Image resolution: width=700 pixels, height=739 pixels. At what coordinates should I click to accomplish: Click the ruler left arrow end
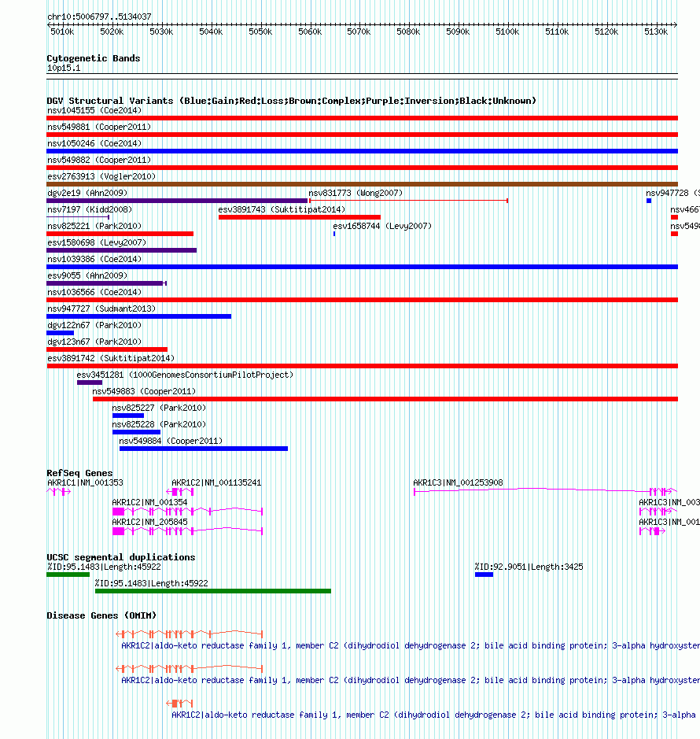pos(50,24)
